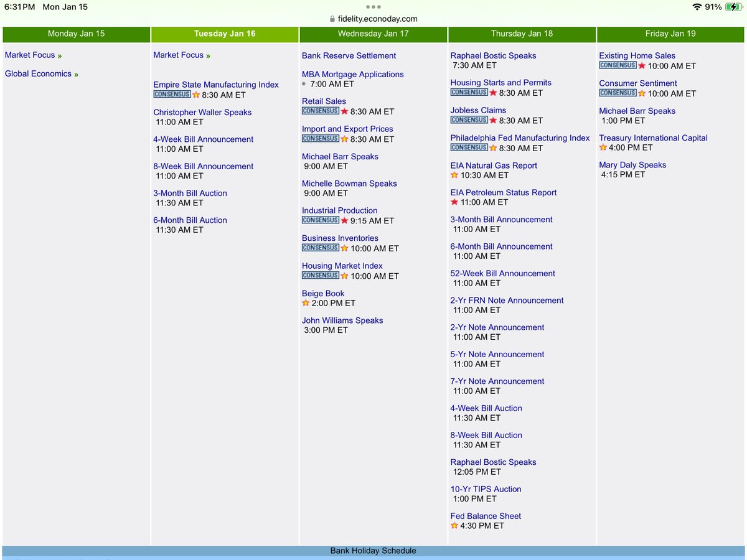This screenshot has width=747, height=560.
Task: Click CONSENSUS badge under Empire State Manufacturing Index
Action: click(172, 95)
